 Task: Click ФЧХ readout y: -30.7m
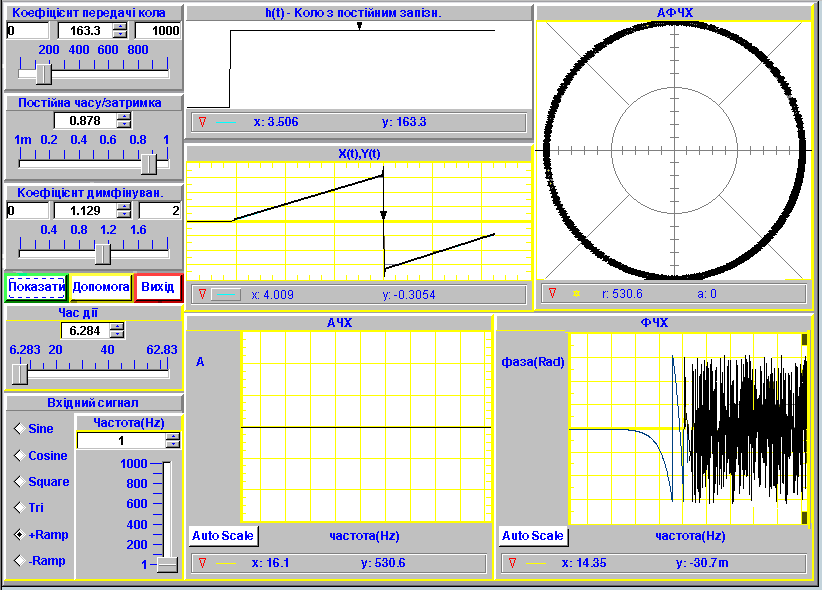702,563
